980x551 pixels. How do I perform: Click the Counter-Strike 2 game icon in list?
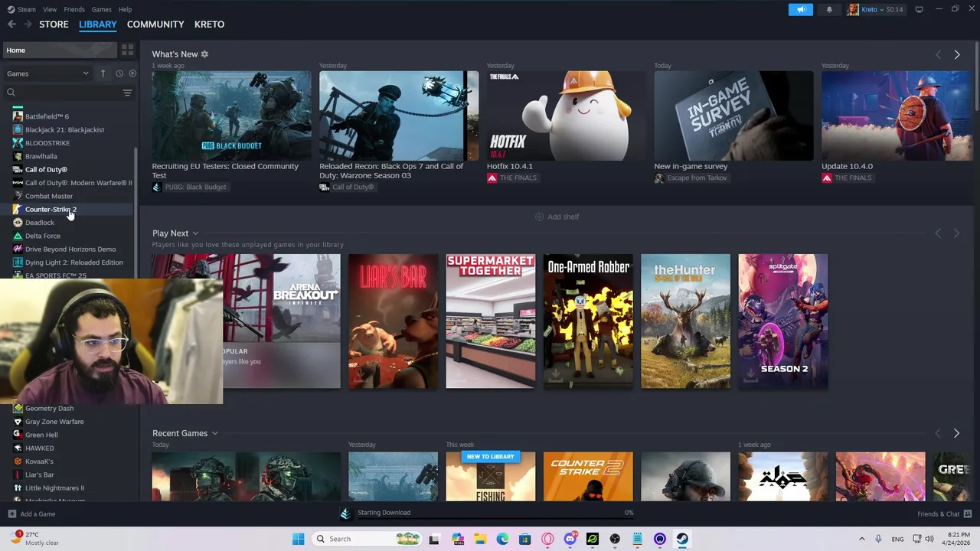pos(18,209)
